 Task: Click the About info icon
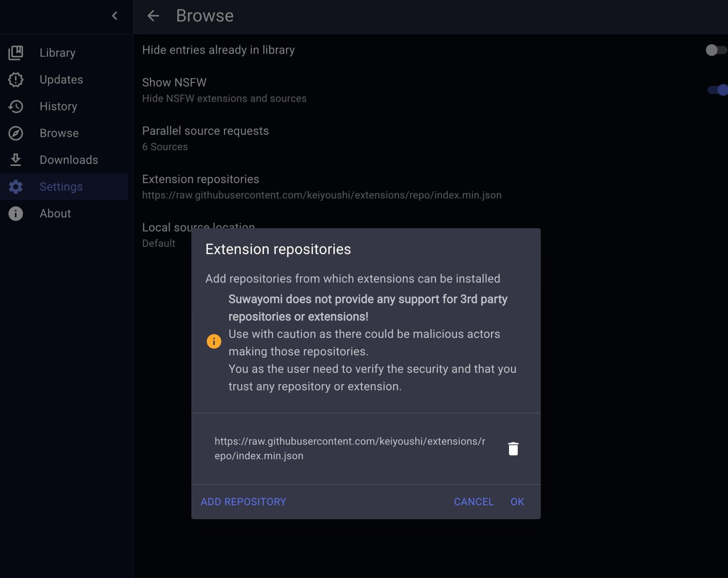16,214
